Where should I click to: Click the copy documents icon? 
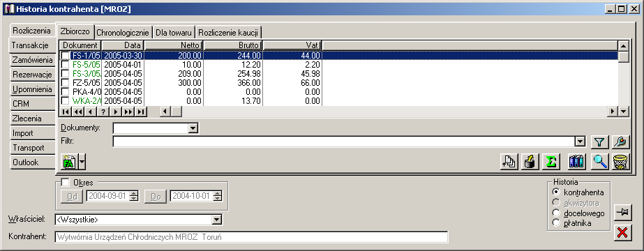click(510, 162)
